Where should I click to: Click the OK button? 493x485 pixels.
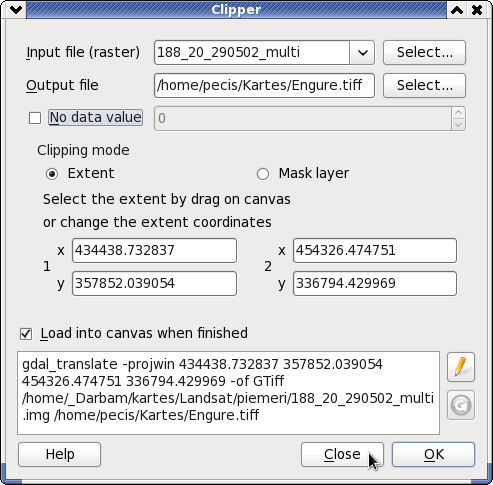coord(433,454)
